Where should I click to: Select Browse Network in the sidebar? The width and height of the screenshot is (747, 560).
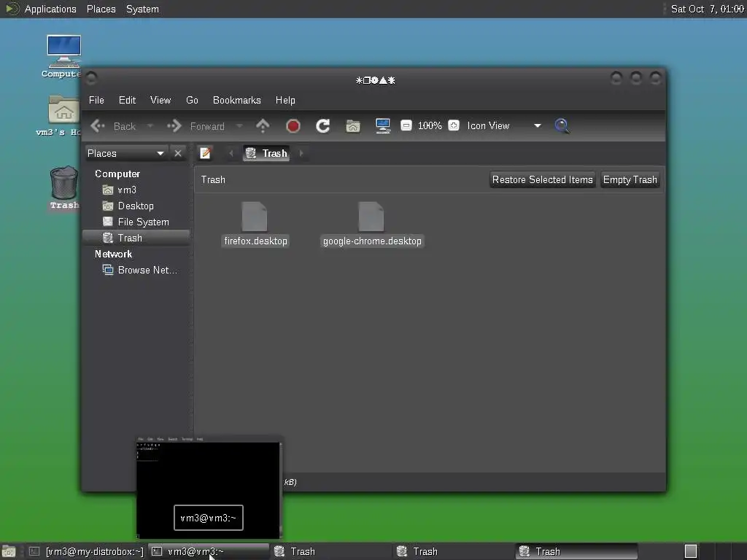pos(136,270)
